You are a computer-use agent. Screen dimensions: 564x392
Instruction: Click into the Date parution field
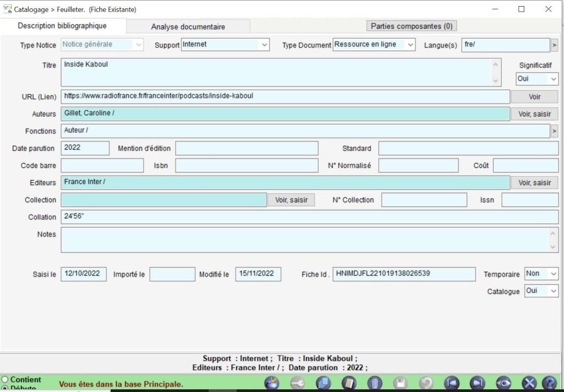[x=85, y=148]
